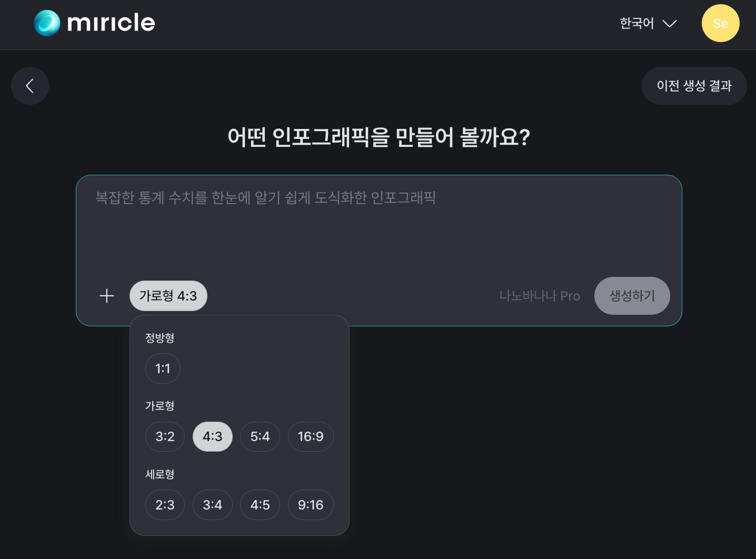
Task: Select the 2:3 vertical format option
Action: (x=165, y=505)
